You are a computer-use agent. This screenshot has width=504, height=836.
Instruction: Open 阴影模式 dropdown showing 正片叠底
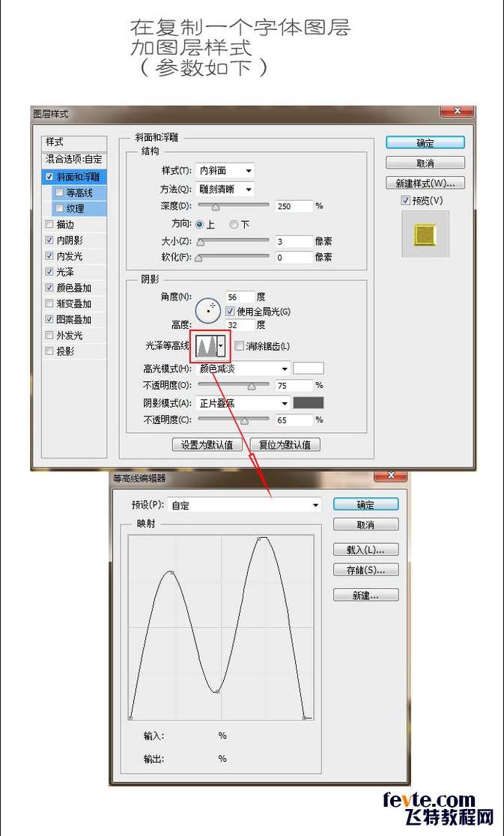point(243,404)
